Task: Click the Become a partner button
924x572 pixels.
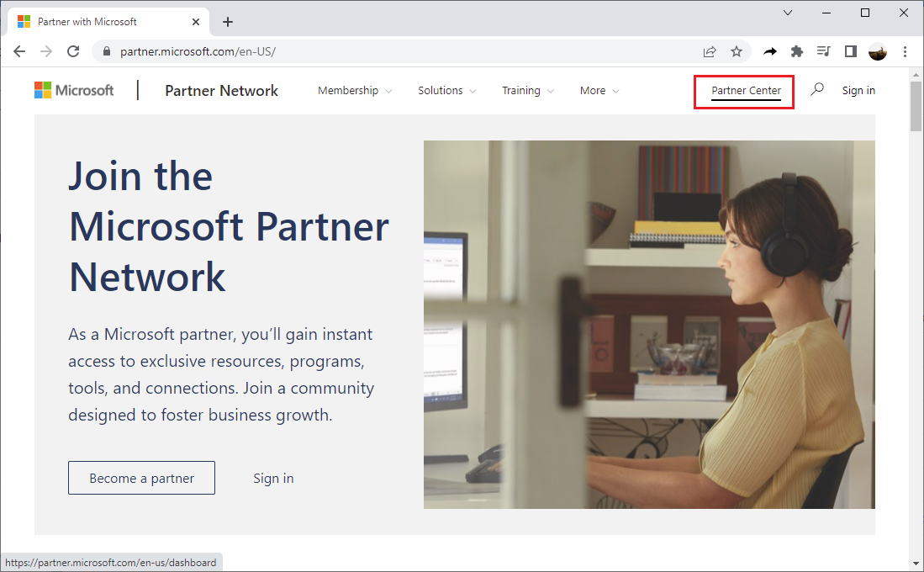Action: pyautogui.click(x=141, y=478)
